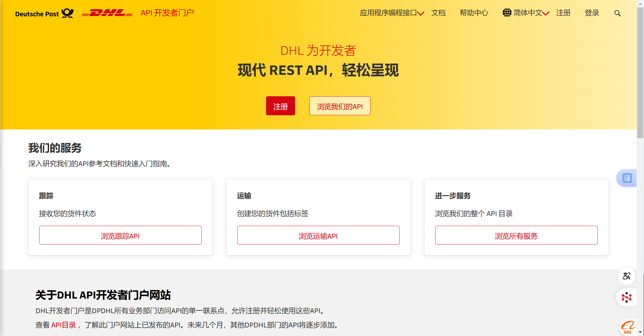Click the 浏览所有服务 button
This screenshot has width=644, height=336.
click(516, 235)
